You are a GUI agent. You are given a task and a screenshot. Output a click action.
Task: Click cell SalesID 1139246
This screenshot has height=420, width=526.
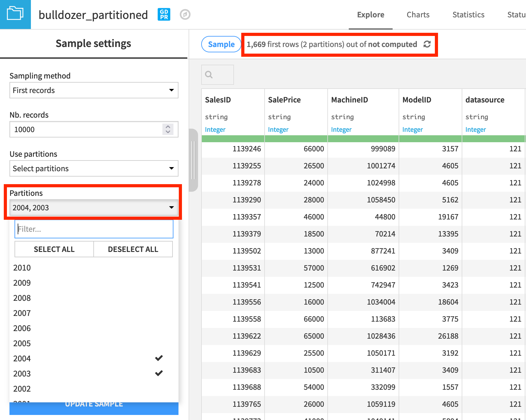coord(233,149)
